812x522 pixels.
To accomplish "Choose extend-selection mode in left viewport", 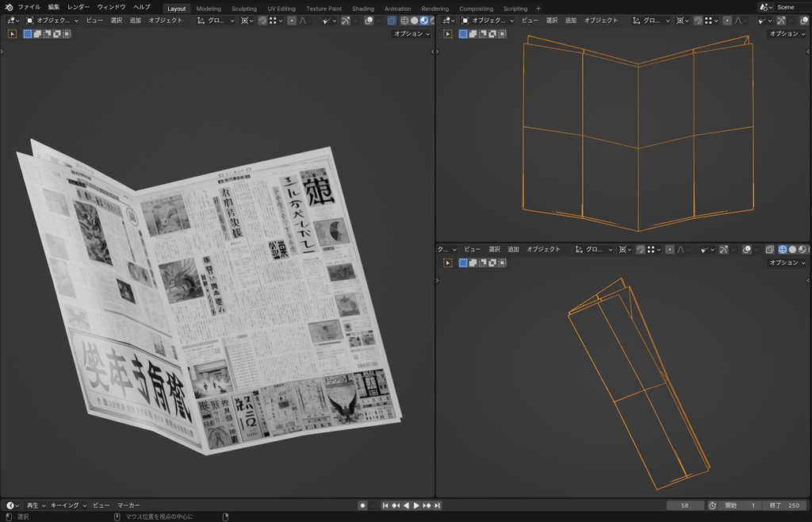I will coord(38,34).
